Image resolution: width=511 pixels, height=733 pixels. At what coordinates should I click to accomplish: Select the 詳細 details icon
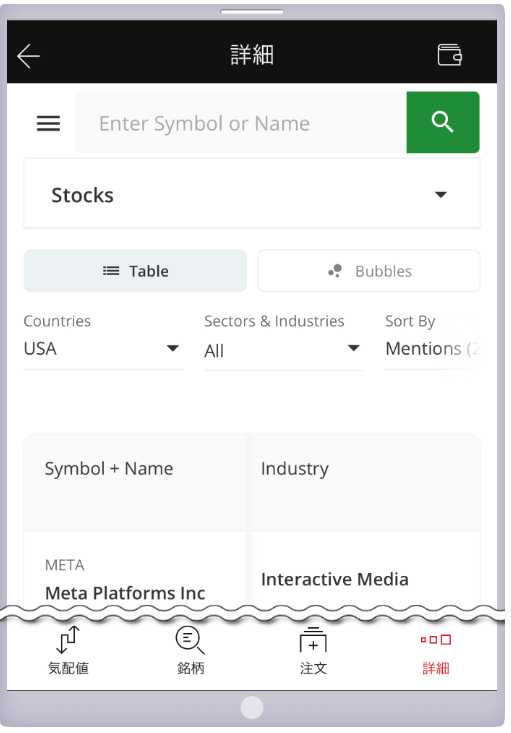[x=436, y=654]
